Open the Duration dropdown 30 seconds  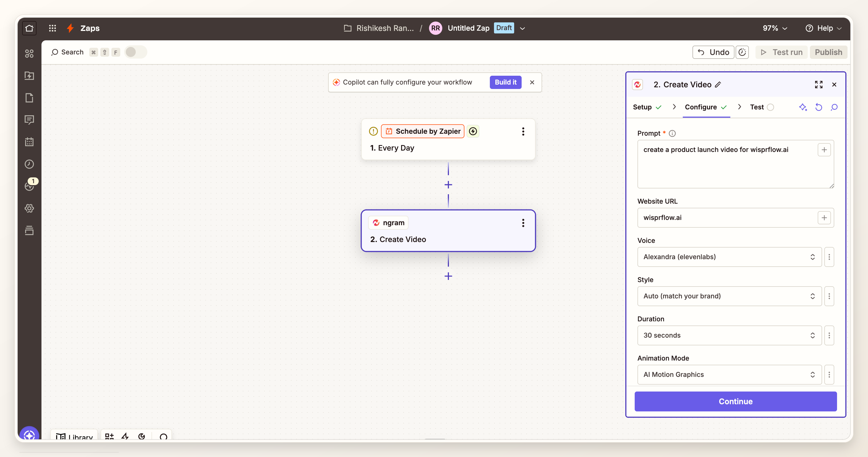tap(729, 335)
